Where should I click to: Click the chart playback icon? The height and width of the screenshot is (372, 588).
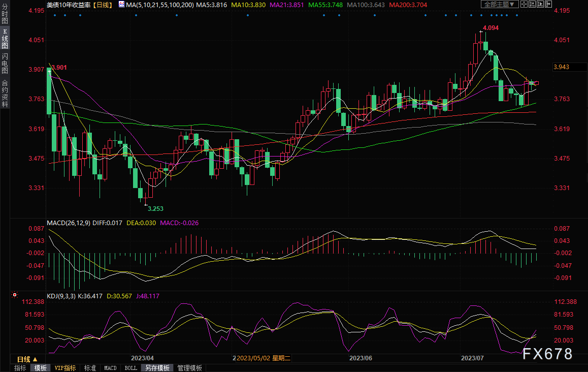tap(540, 4)
